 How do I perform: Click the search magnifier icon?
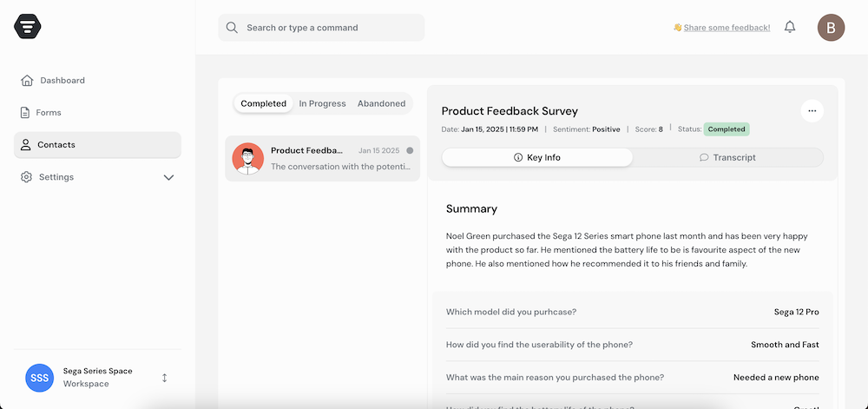[x=232, y=28]
